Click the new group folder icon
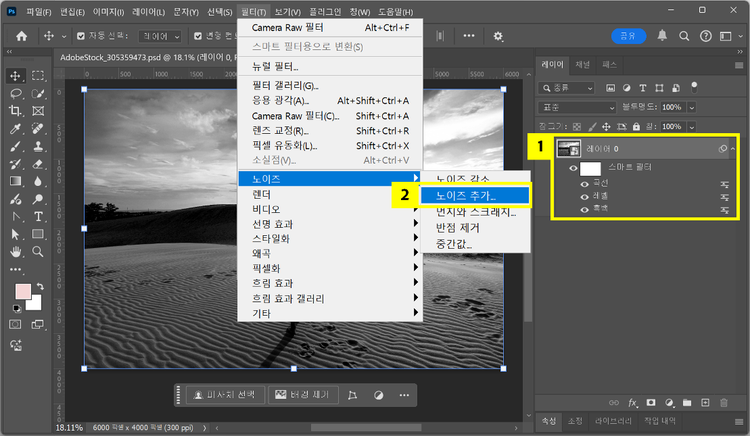Screen dimensions: 750x436 pos(687,403)
